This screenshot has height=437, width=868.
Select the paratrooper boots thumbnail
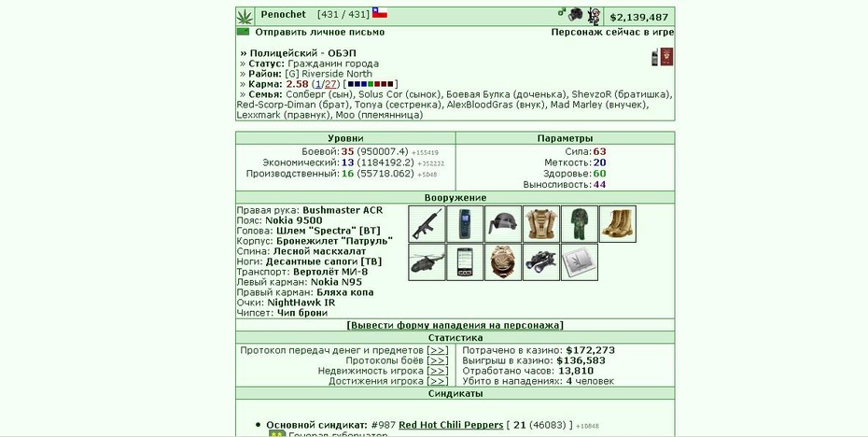pyautogui.click(x=618, y=224)
